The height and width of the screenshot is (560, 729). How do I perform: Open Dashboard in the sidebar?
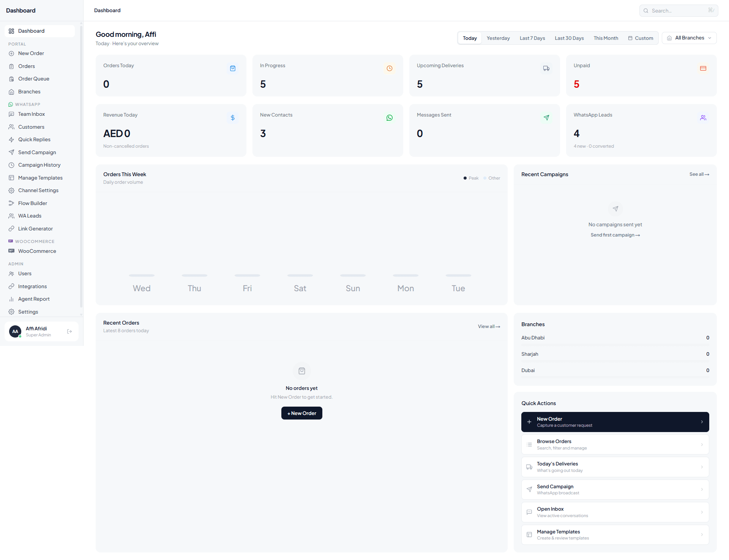[x=39, y=31]
